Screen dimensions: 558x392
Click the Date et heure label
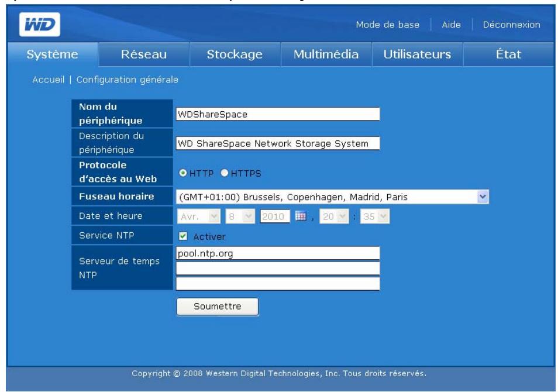click(x=111, y=216)
